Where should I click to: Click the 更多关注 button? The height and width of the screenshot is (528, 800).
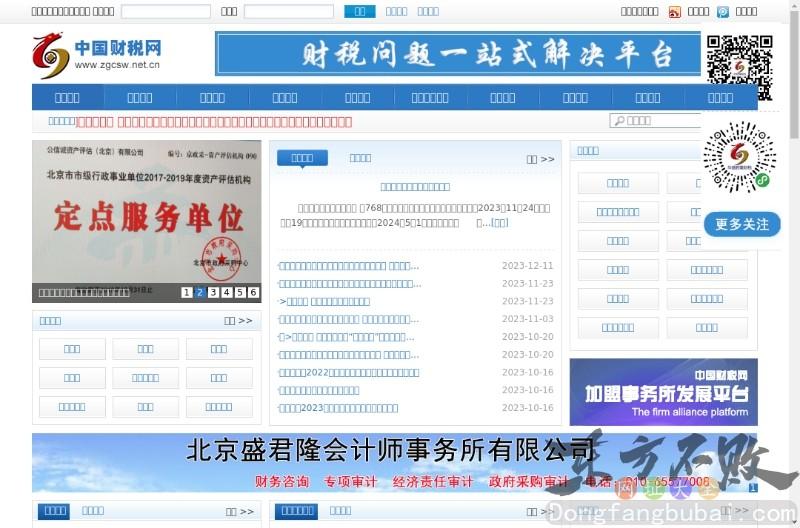pyautogui.click(x=742, y=224)
